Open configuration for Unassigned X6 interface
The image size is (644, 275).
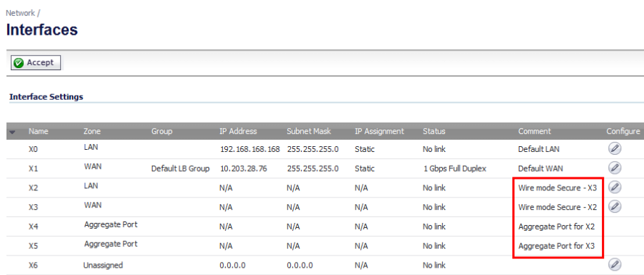click(x=614, y=265)
